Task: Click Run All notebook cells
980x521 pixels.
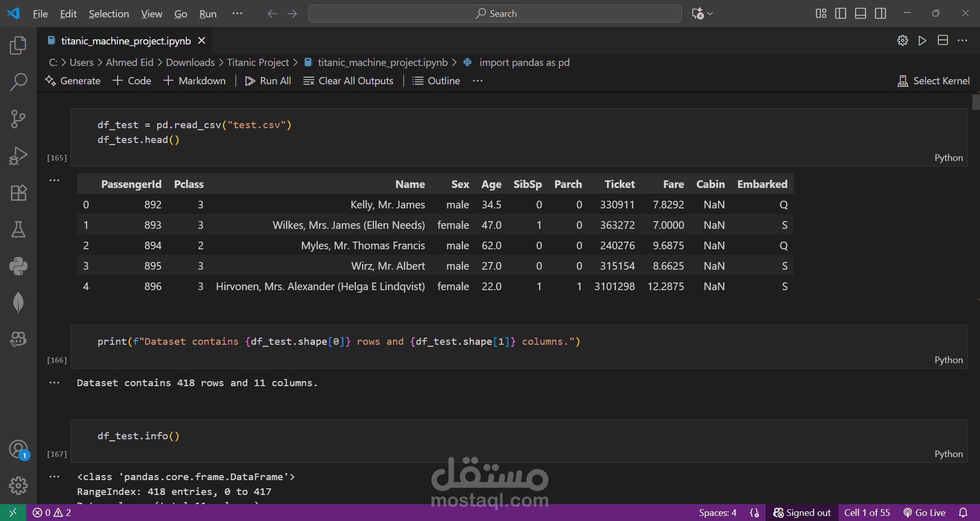Action: click(268, 81)
